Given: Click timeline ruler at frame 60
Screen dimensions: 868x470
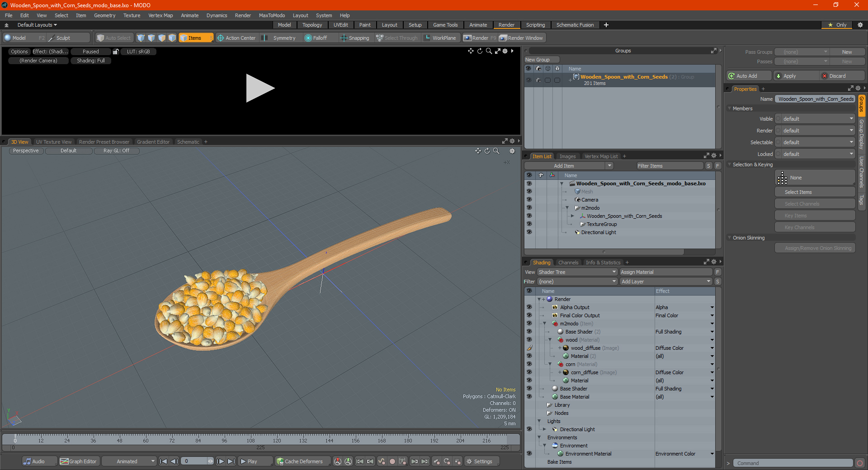Looking at the screenshot, I should 146,439.
